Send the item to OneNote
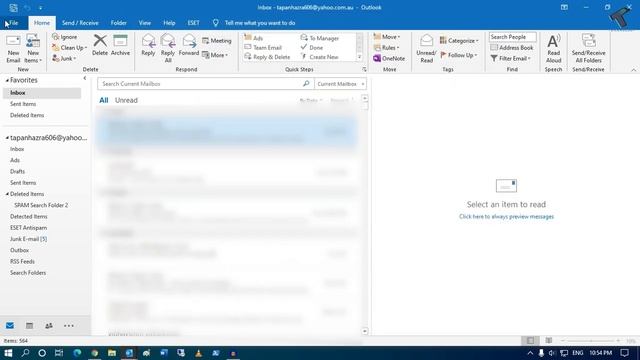The image size is (640, 360). click(389, 58)
